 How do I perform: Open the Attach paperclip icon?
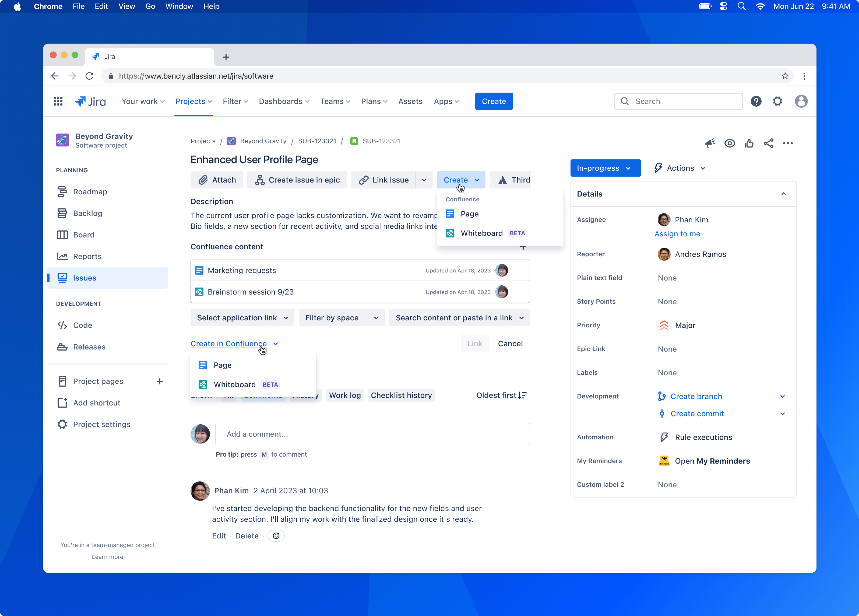tap(203, 180)
